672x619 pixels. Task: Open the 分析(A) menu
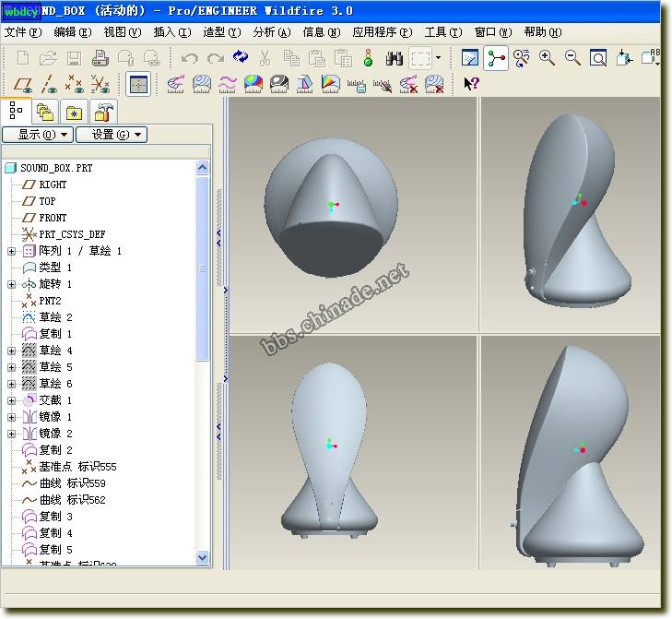(272, 32)
